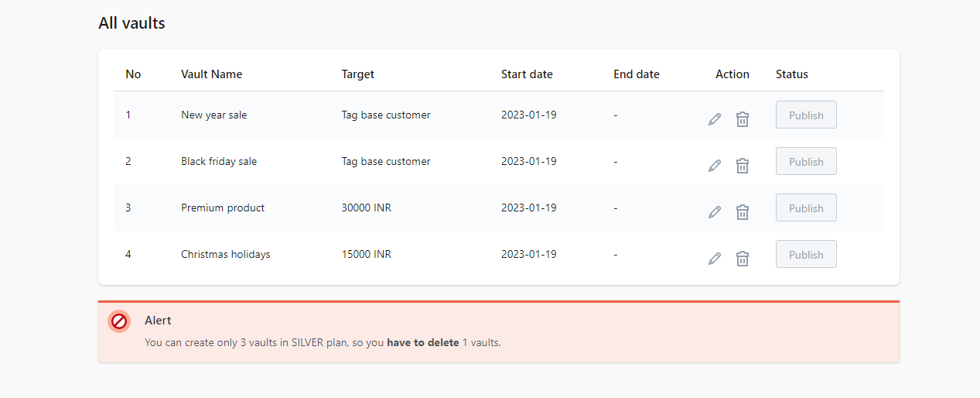Publish the Black friday sale vault
Screen dimensions: 980x398
806,161
